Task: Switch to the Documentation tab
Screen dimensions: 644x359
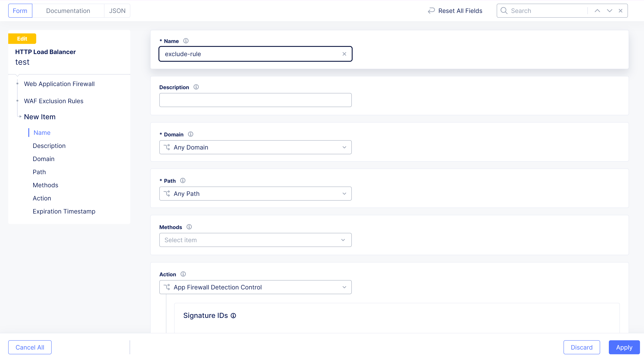Action: click(68, 11)
